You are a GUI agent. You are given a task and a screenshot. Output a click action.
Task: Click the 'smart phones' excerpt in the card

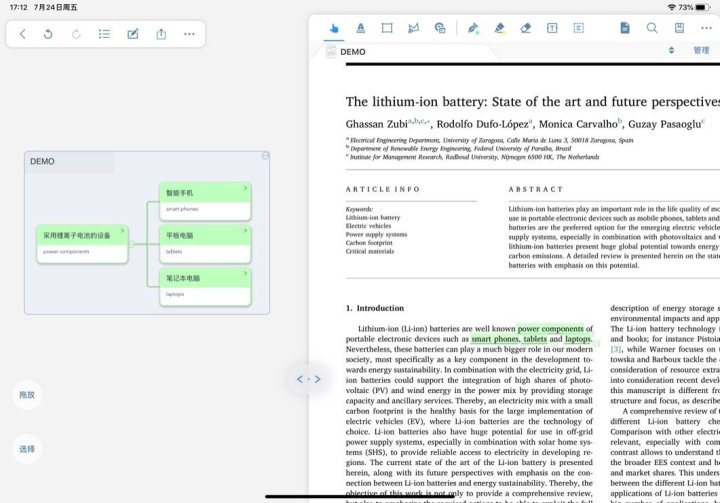[x=182, y=209]
